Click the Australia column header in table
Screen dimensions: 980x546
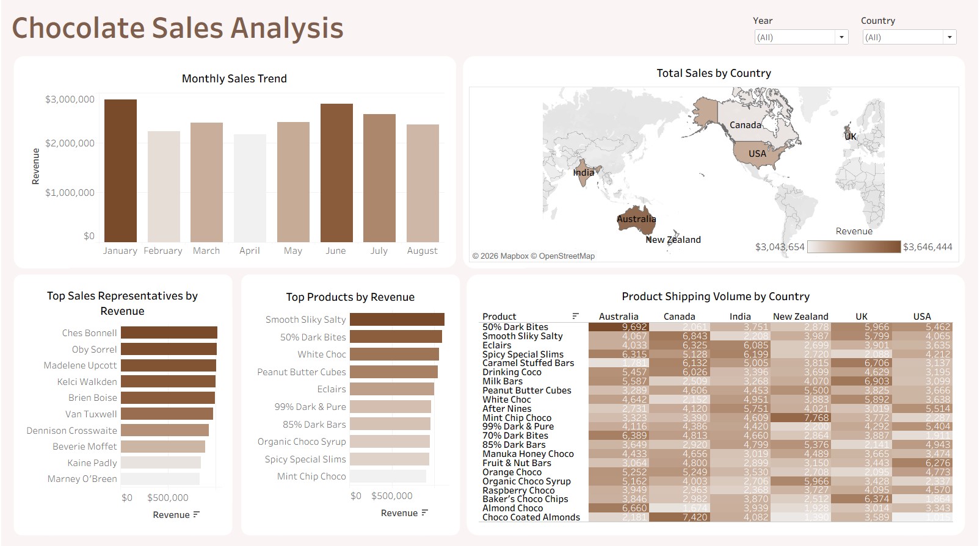pos(619,317)
